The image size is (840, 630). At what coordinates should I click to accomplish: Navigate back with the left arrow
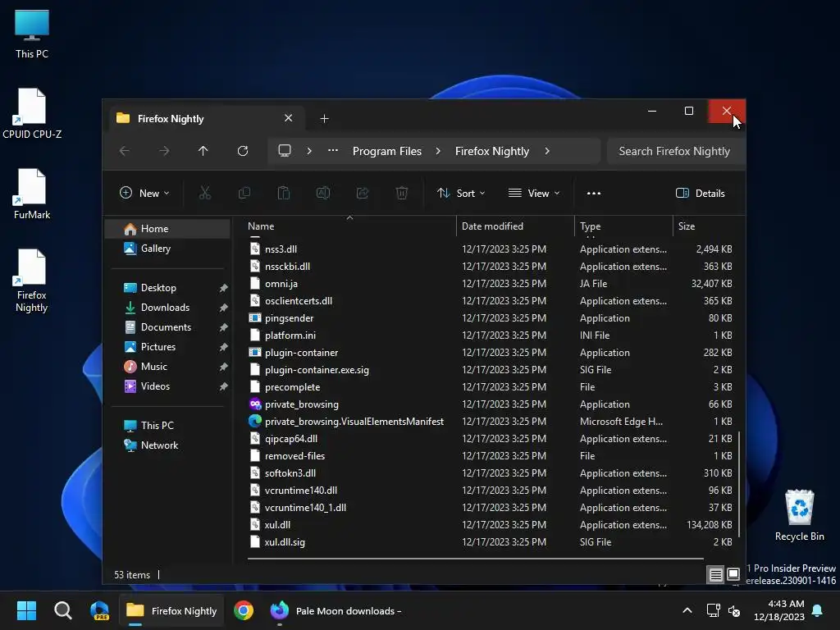[x=125, y=151]
